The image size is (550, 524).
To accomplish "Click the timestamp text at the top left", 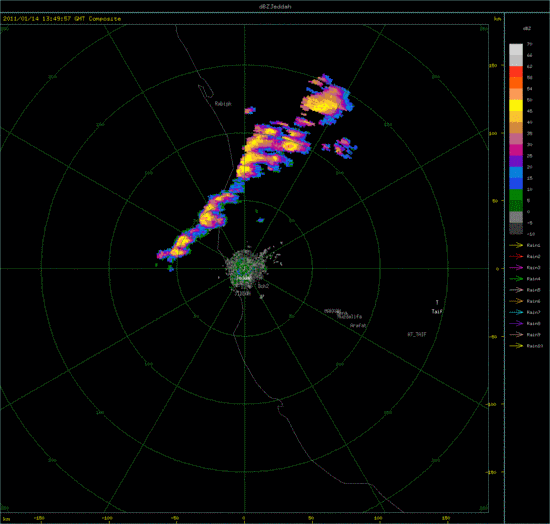I will click(x=62, y=19).
